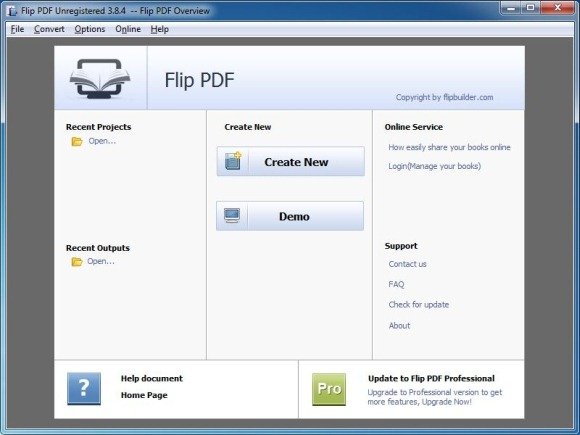This screenshot has width=580, height=435.
Task: Maximize the Flip PDF window
Action: 530,8
